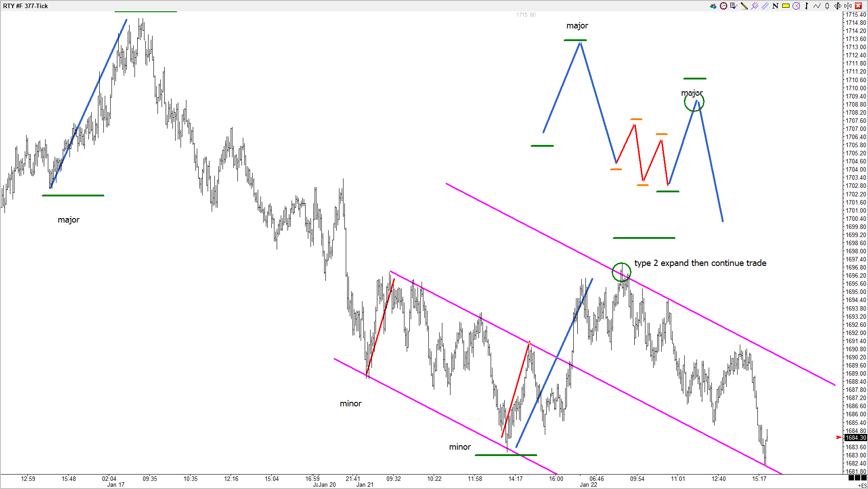Select the pitchfork lines tool

pyautogui.click(x=755, y=6)
